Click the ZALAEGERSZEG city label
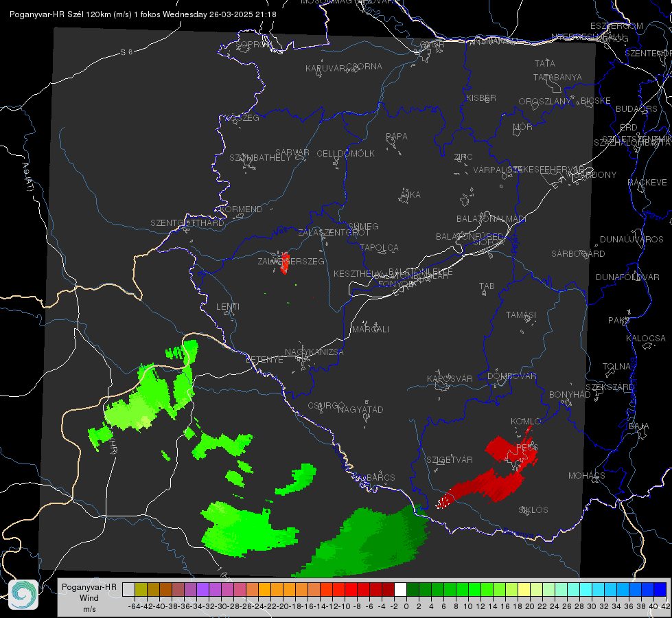The height and width of the screenshot is (618, 672). [x=291, y=261]
